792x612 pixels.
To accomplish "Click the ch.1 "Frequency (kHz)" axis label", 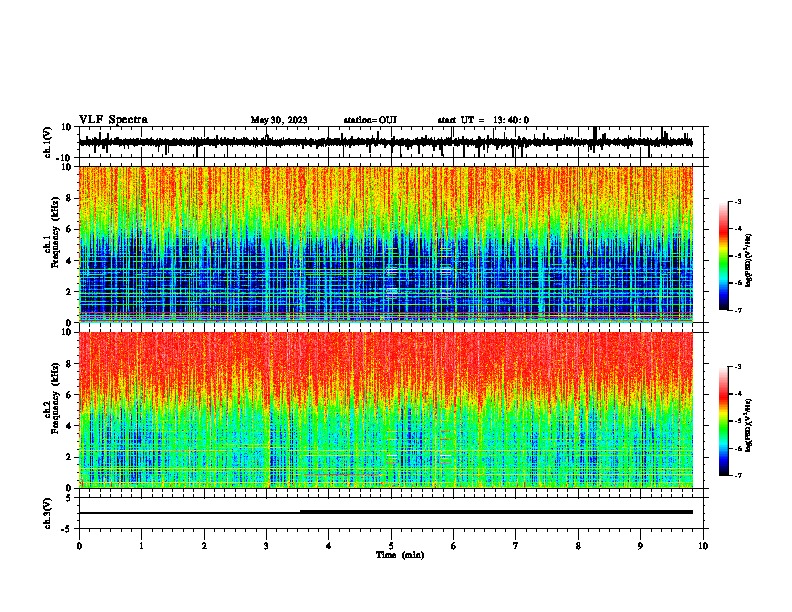I will pyautogui.click(x=56, y=233).
